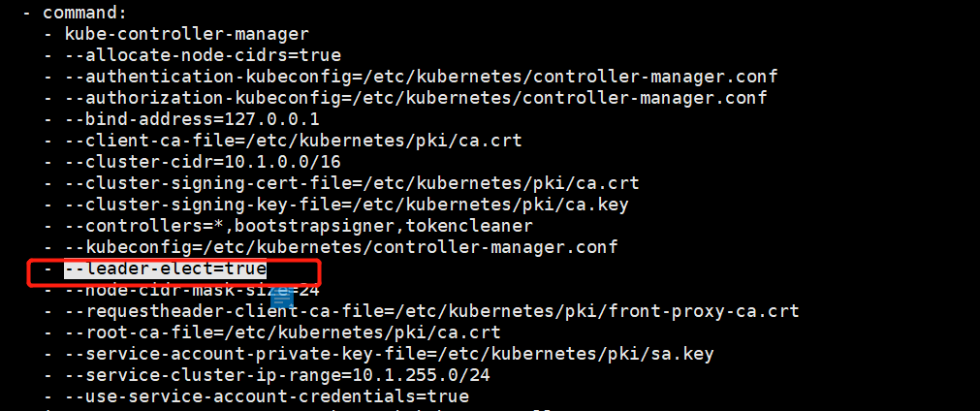This screenshot has width=980, height=411.
Task: Click the --authorization-kubeconfig path line
Action: coord(416,98)
